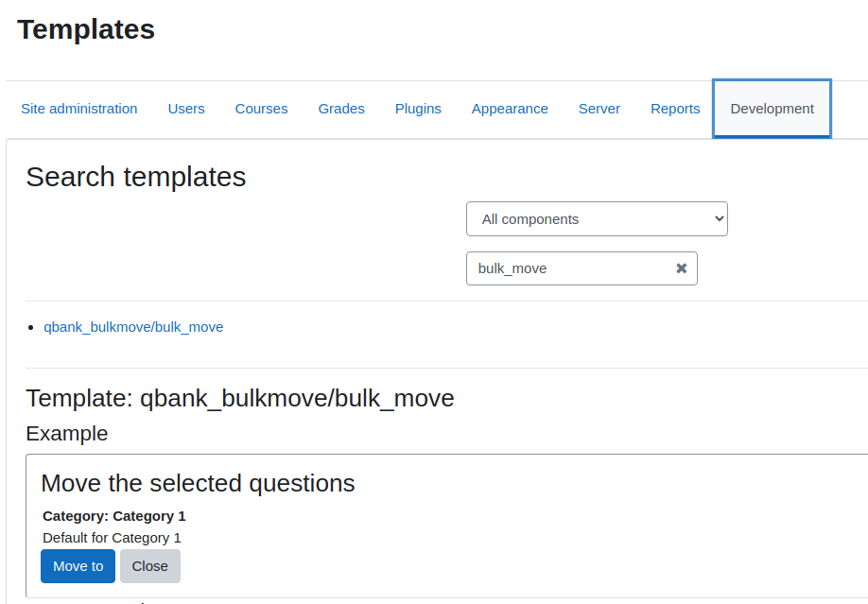Open the Server tab

599,109
